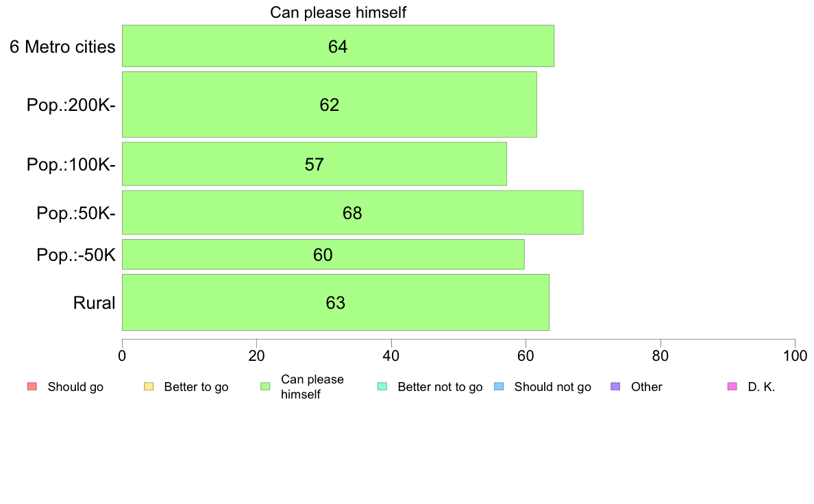814x504 pixels.
Task: Click the pink D. K. legend swatch
Action: [x=732, y=387]
